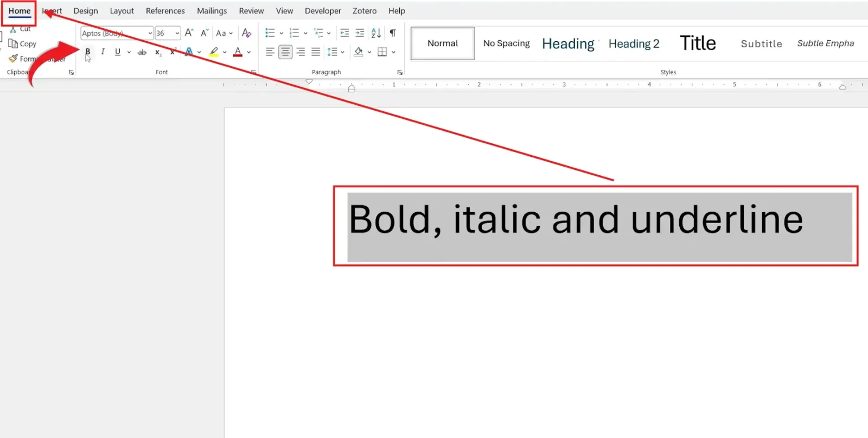Expand highlight color options arrow
Viewport: 868px width, 438px height.
pyautogui.click(x=225, y=52)
